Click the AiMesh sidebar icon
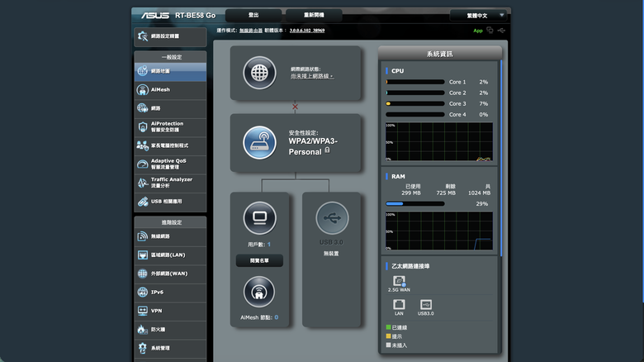The width and height of the screenshot is (644, 362). click(x=143, y=90)
